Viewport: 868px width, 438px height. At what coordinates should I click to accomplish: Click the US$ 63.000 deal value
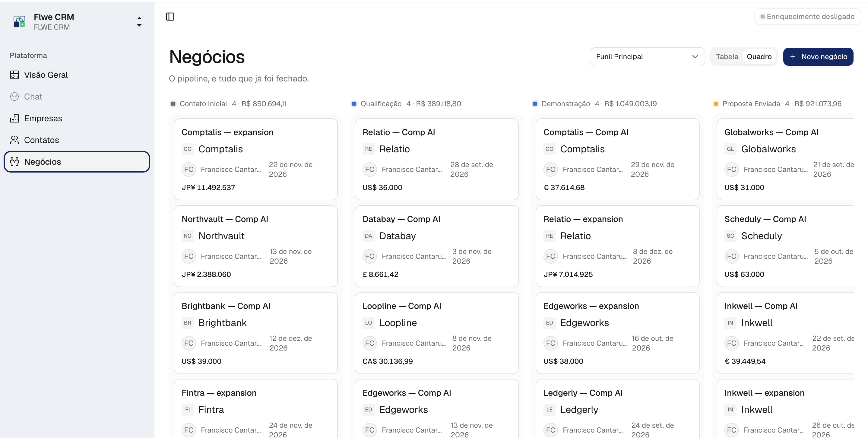click(744, 274)
